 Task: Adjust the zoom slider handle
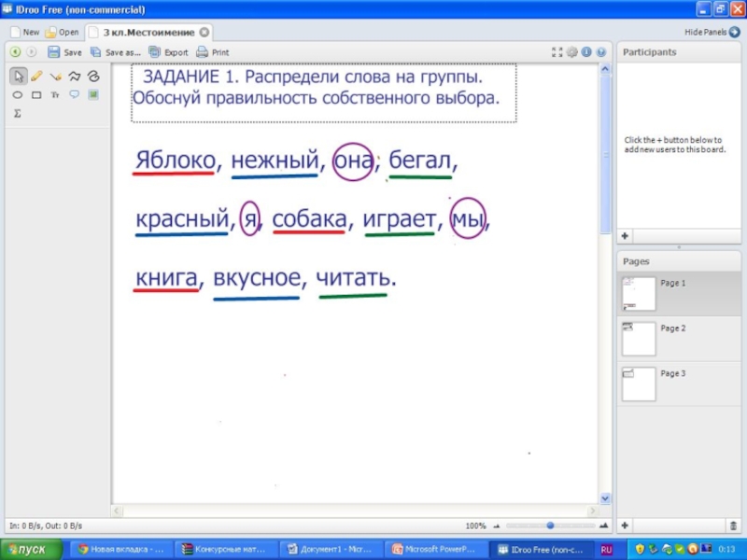pos(550,525)
